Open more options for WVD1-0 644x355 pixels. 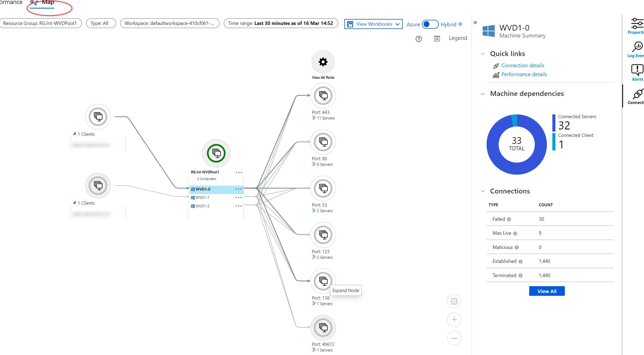239,189
